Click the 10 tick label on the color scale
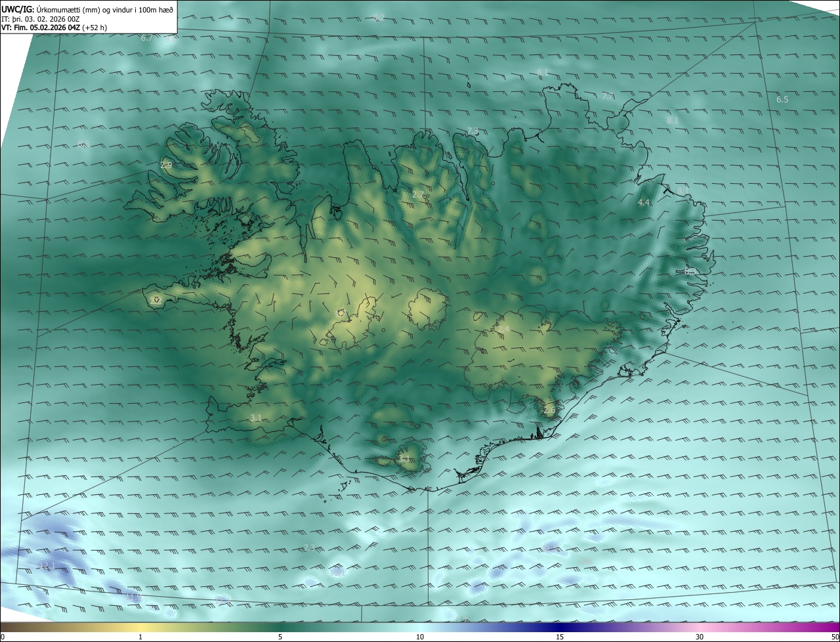The image size is (840, 642). 420,637
